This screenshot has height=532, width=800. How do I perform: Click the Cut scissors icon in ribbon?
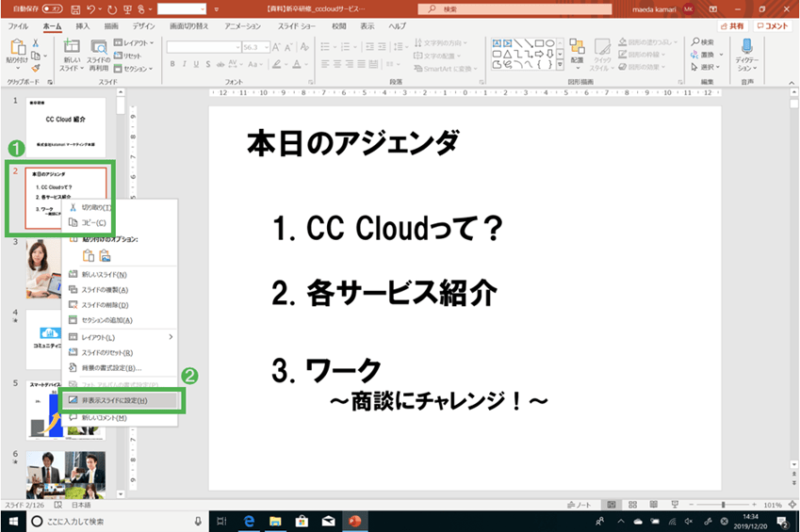(36, 43)
